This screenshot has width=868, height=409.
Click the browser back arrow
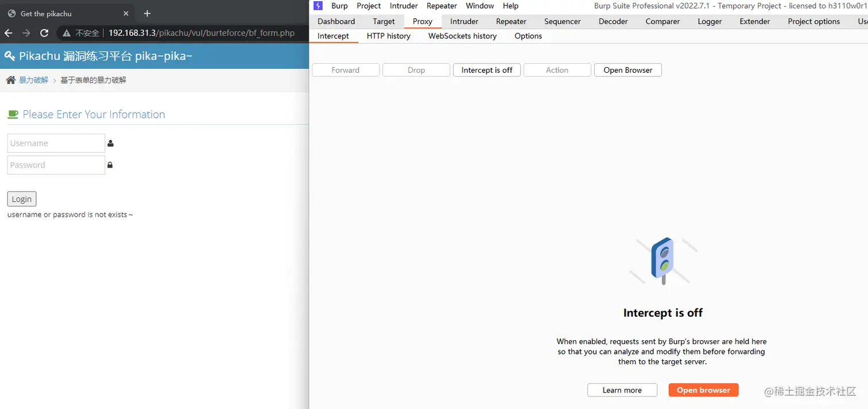tap(8, 33)
